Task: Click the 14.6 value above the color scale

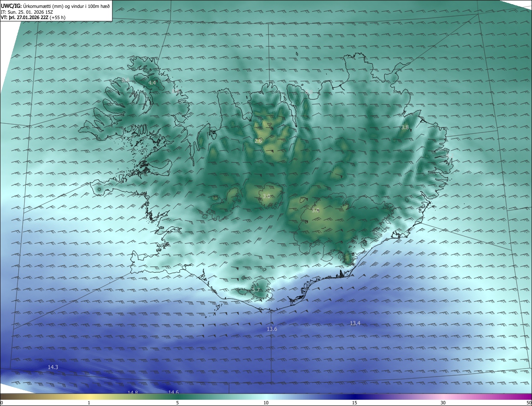Action: (x=173, y=392)
